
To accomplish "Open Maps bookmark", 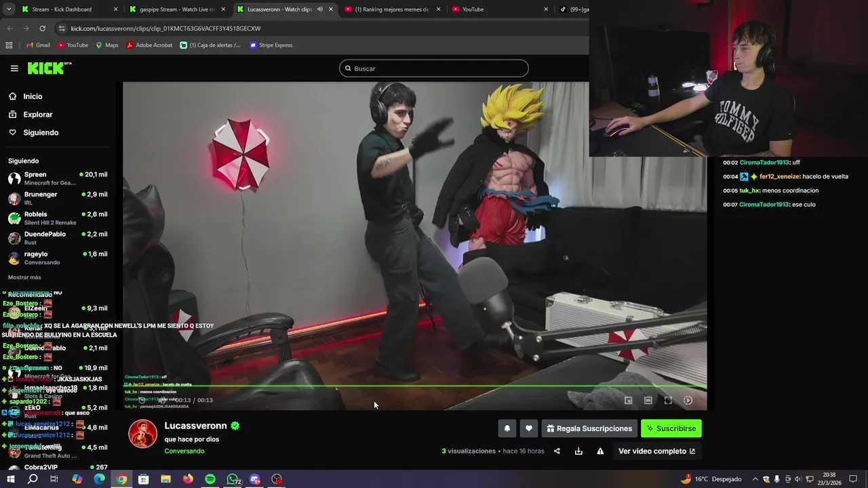I will (107, 45).
